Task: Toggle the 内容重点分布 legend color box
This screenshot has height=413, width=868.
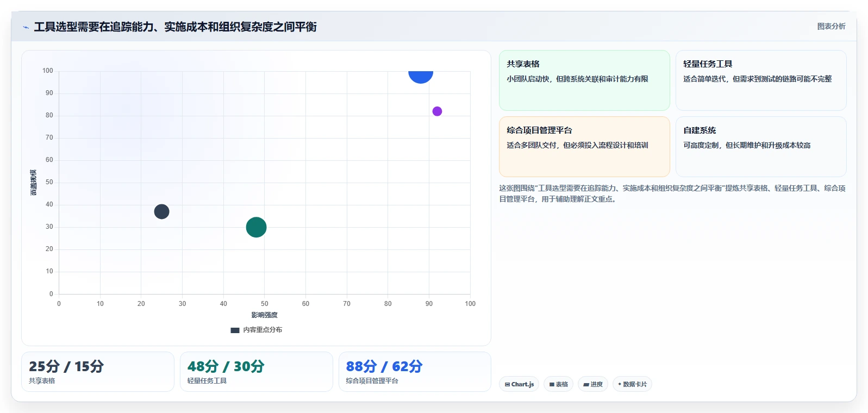Action: 235,330
